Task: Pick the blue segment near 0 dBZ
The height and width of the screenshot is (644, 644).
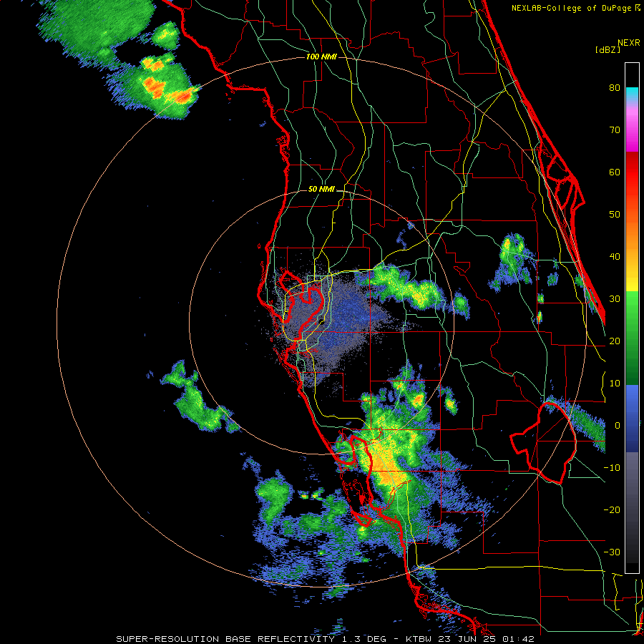Action: 632,419
